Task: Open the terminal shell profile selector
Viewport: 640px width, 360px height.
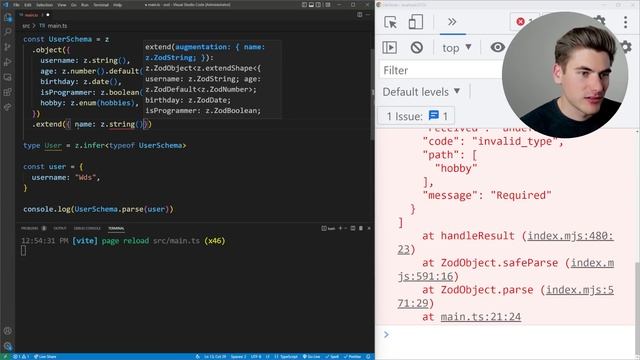Action: tap(328, 228)
